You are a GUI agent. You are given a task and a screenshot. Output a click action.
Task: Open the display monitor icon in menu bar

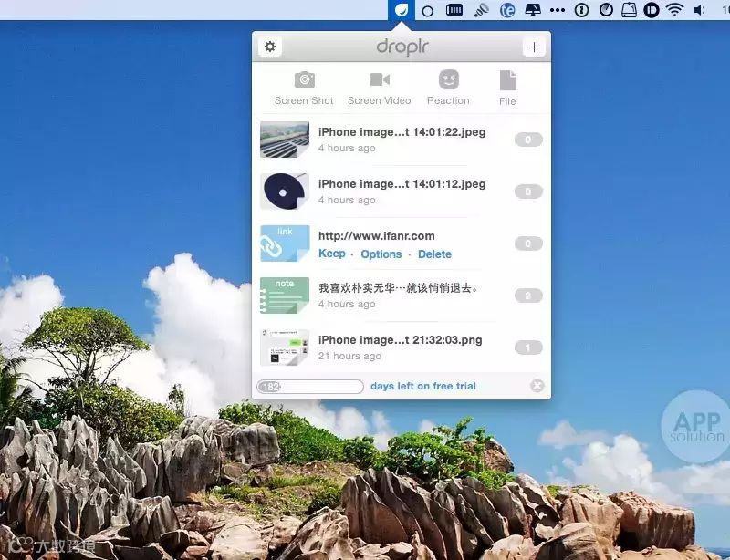(533, 10)
